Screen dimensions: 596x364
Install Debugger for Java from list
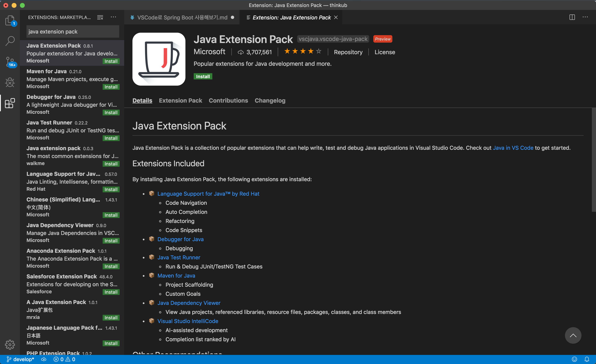point(111,113)
